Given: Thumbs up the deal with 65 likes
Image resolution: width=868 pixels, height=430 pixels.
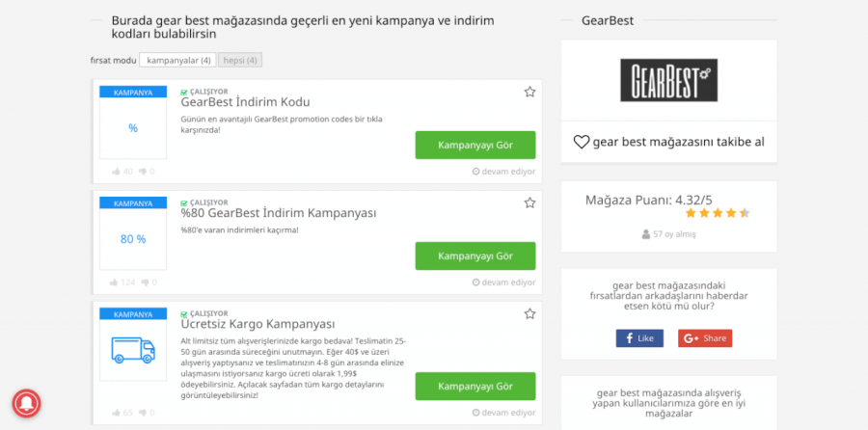Looking at the screenshot, I should (117, 413).
